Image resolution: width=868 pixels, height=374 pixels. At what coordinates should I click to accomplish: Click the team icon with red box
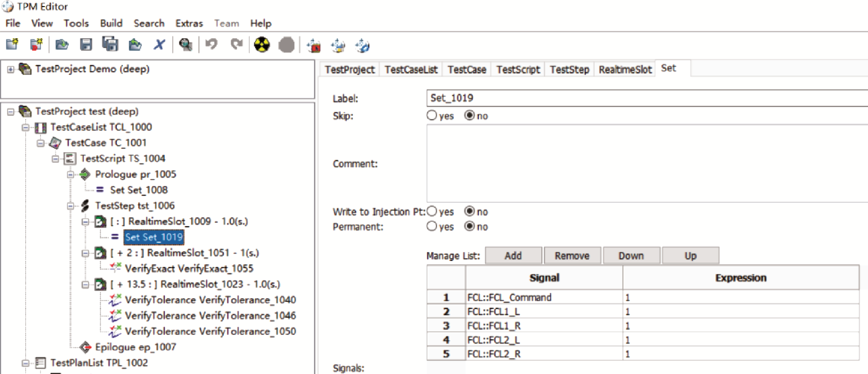point(314,46)
